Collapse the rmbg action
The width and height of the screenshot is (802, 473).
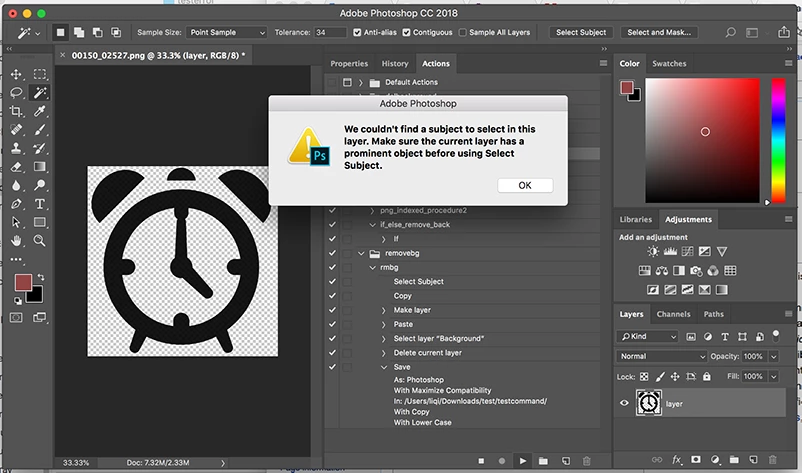tap(373, 267)
